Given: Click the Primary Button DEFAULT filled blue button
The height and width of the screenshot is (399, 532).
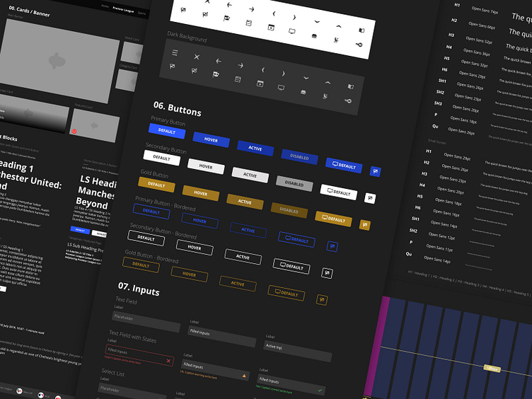Looking at the screenshot, I should [x=167, y=131].
